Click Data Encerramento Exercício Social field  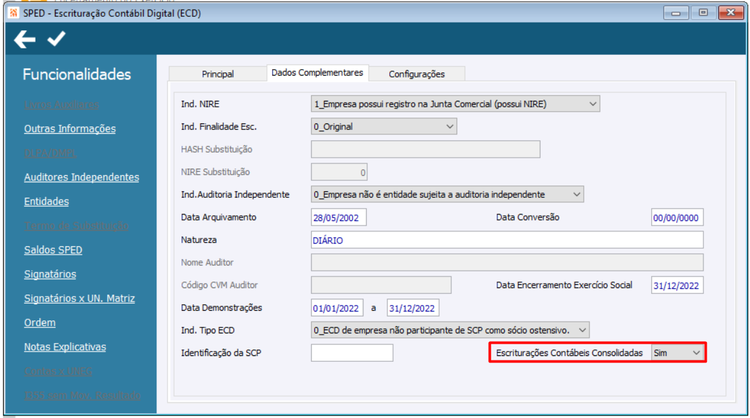click(x=677, y=286)
